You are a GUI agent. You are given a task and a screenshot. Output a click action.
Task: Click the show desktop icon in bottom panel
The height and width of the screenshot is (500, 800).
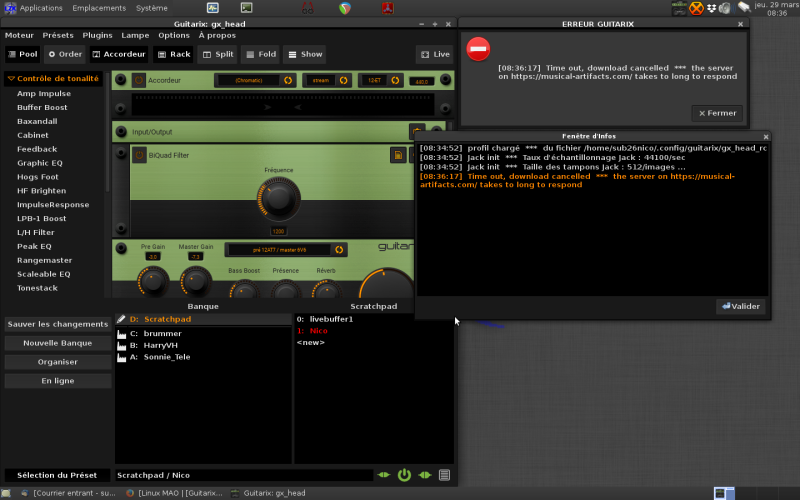point(6,493)
